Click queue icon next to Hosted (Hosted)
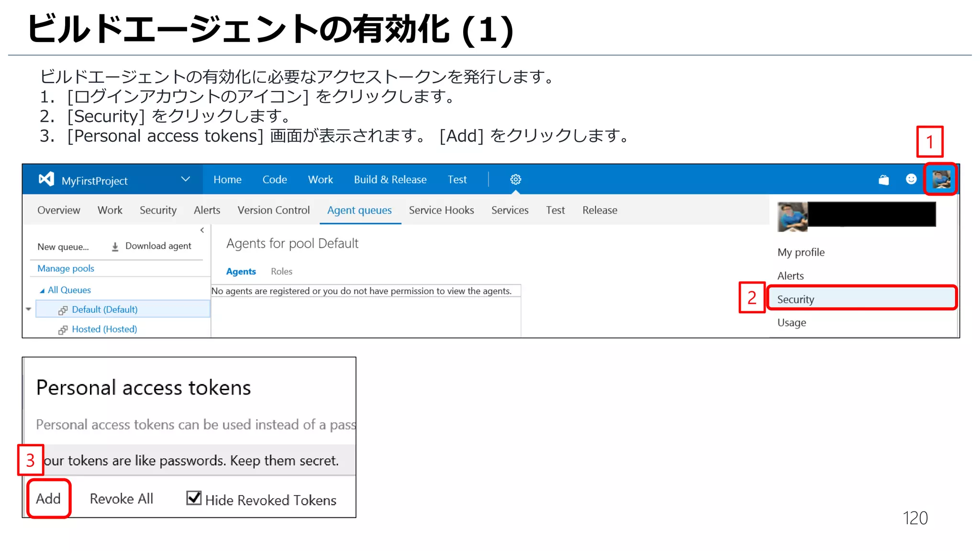 coord(63,330)
